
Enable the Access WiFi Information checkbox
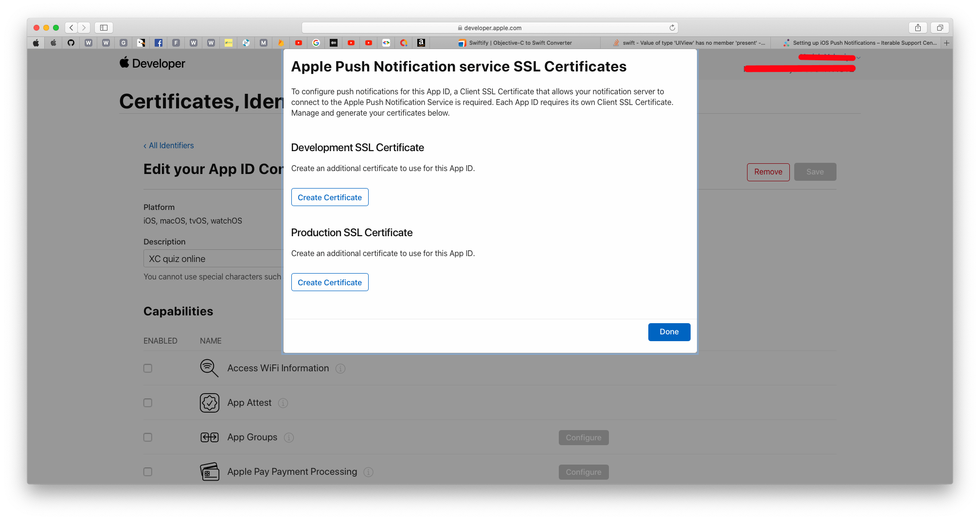coord(148,368)
